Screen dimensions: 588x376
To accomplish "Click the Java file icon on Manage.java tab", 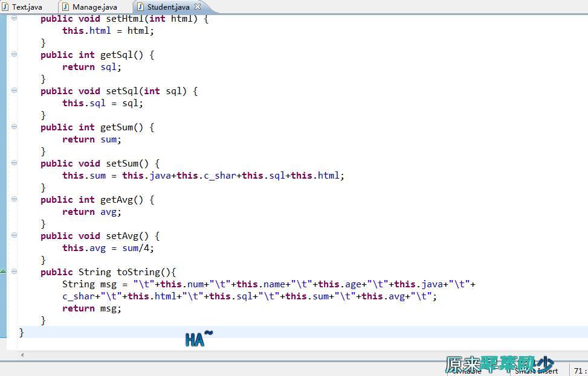I will (x=66, y=7).
